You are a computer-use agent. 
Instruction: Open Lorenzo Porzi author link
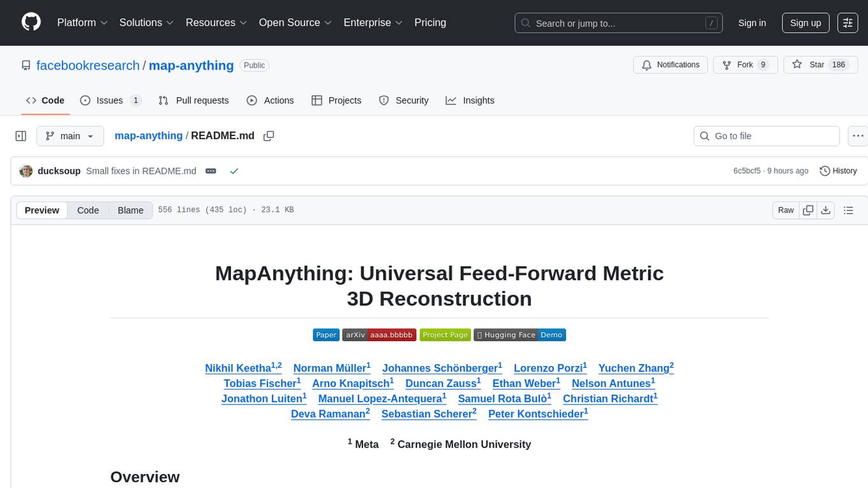[x=550, y=368]
